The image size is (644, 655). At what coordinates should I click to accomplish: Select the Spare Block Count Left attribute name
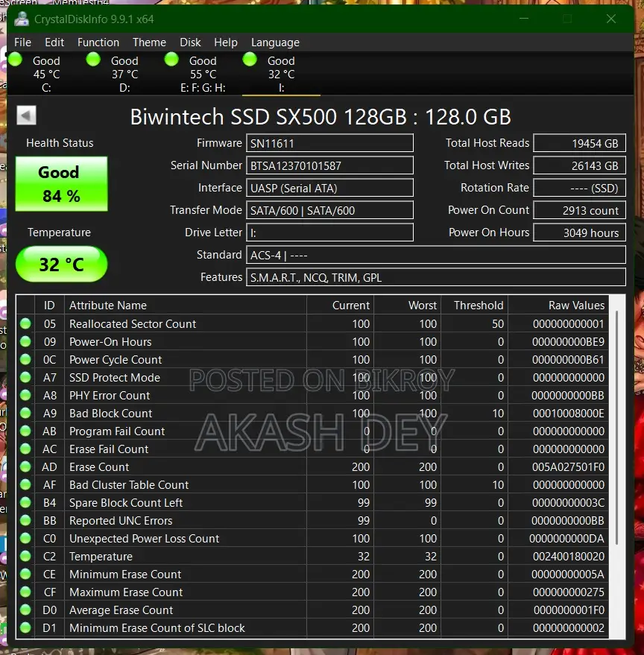pyautogui.click(x=126, y=502)
